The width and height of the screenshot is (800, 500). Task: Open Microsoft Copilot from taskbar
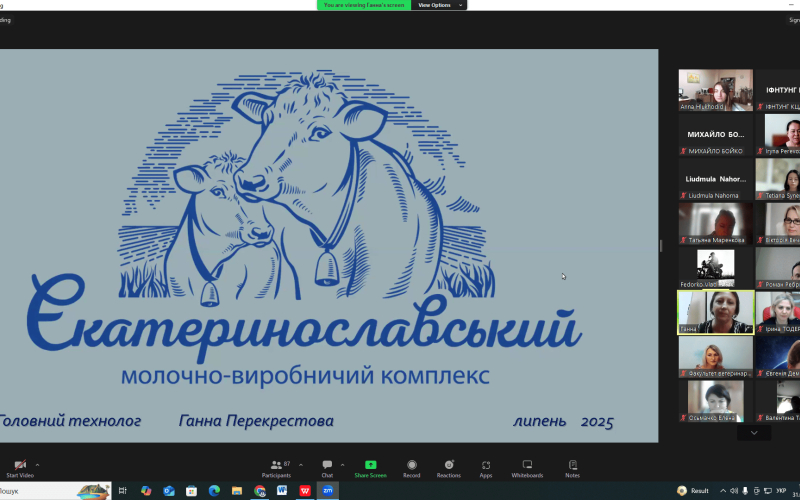coord(146,491)
